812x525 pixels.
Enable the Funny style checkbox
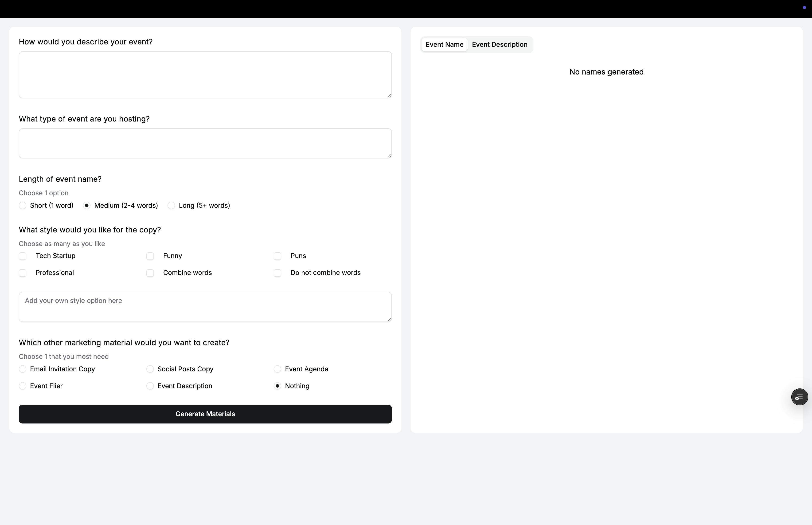(x=150, y=256)
